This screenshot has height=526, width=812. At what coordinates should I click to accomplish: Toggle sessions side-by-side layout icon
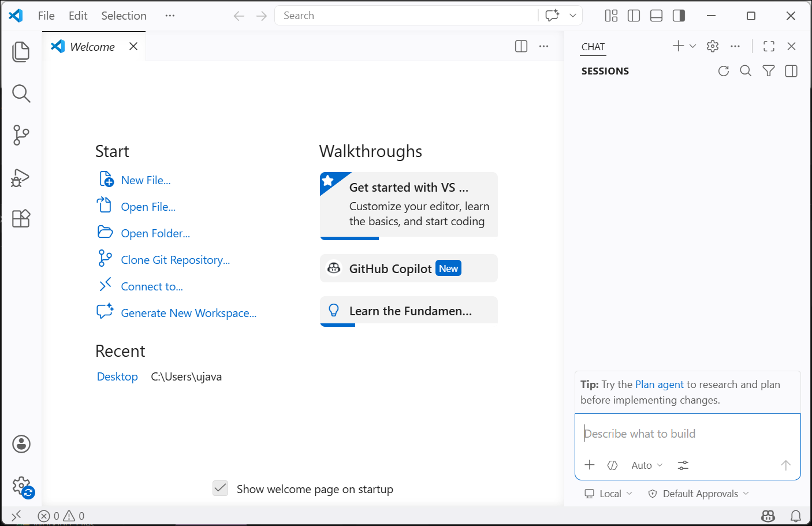791,71
